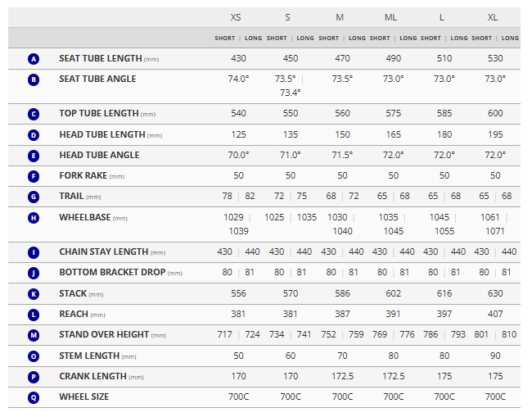532x417 pixels.
Task: Click the circled M stand over icon
Action: tap(34, 335)
